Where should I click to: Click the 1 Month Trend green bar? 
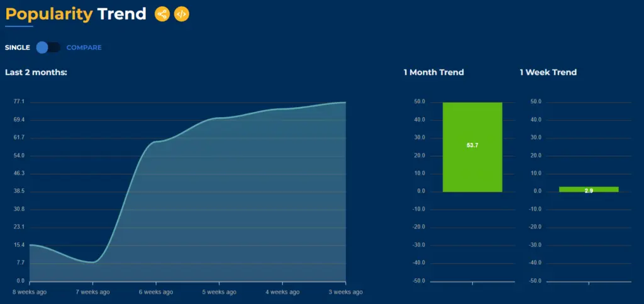click(472, 147)
